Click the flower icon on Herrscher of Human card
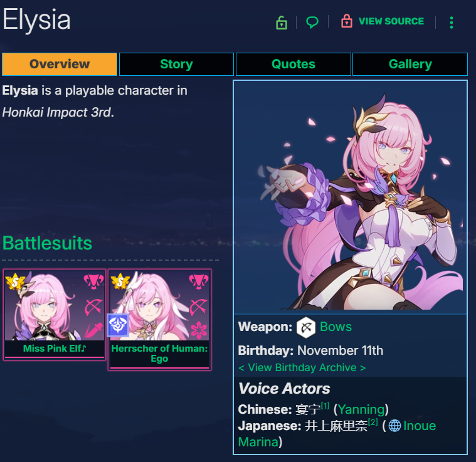476x462 pixels. click(x=199, y=330)
